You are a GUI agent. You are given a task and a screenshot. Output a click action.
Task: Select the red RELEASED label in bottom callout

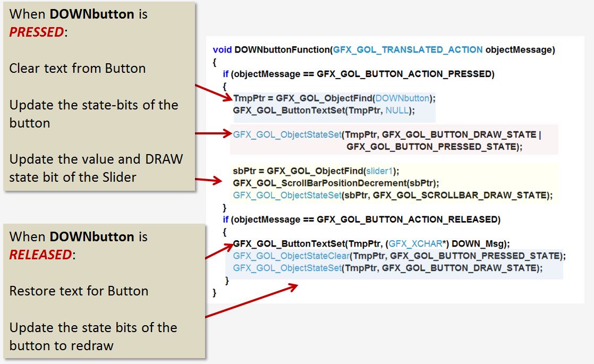[40, 255]
